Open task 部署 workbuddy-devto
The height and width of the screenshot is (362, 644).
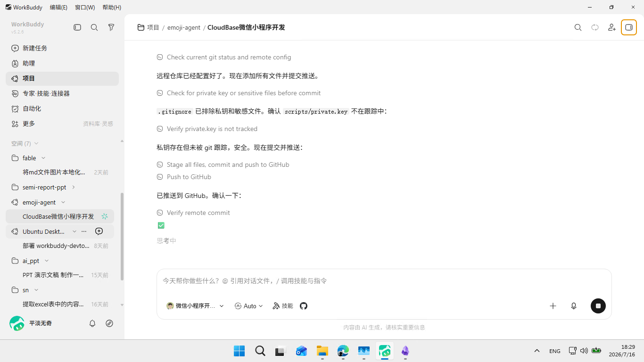(60, 246)
